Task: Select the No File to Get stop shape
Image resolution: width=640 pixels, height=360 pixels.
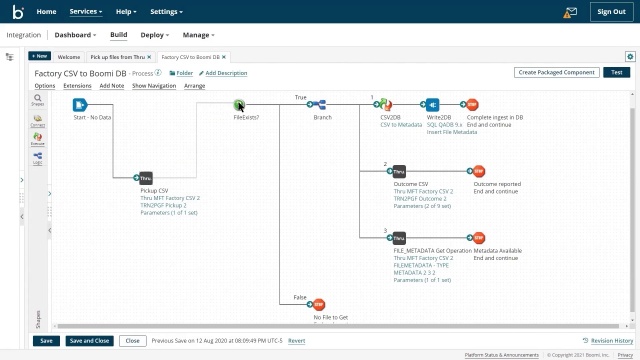Action: tap(319, 304)
